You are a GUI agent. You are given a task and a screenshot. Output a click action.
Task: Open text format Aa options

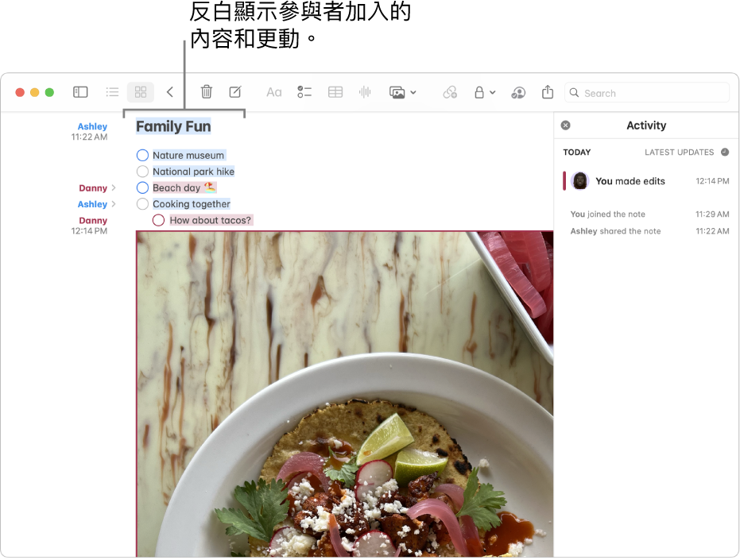[273, 92]
